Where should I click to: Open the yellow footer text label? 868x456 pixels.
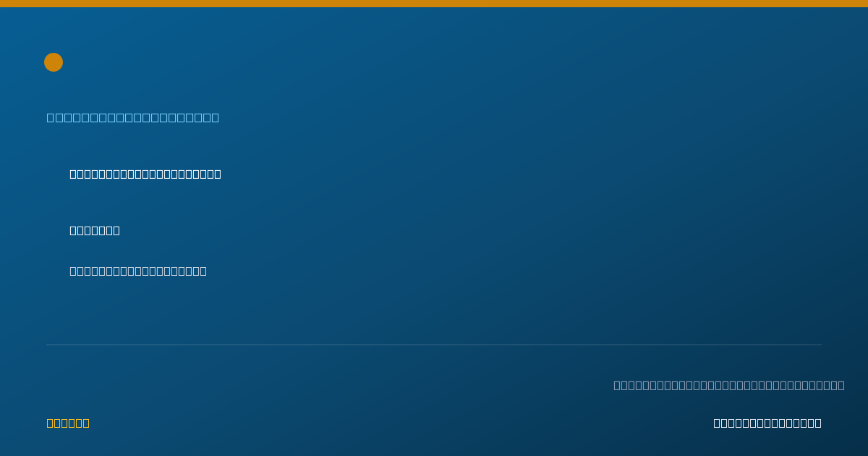pos(68,423)
